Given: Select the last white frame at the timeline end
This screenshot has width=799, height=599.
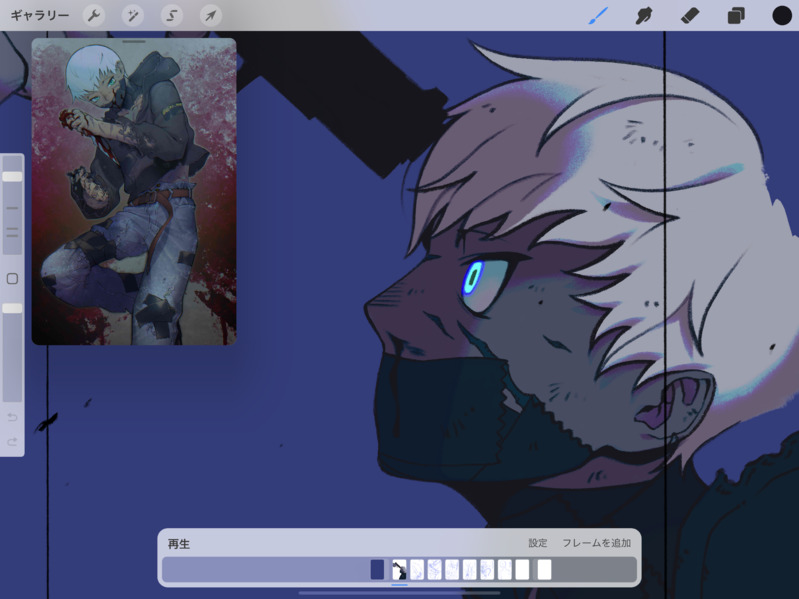Looking at the screenshot, I should pyautogui.click(x=544, y=569).
